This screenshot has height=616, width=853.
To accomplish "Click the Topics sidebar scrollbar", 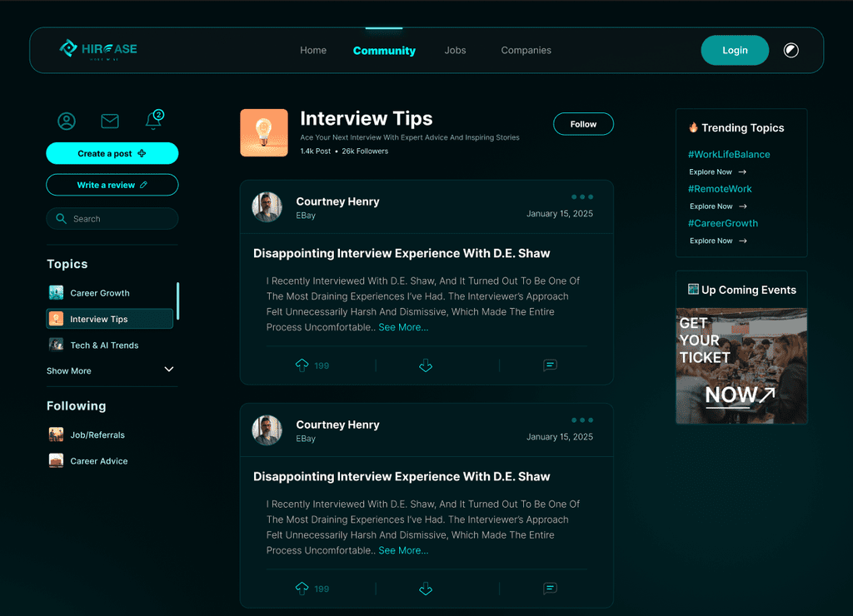I will [178, 301].
